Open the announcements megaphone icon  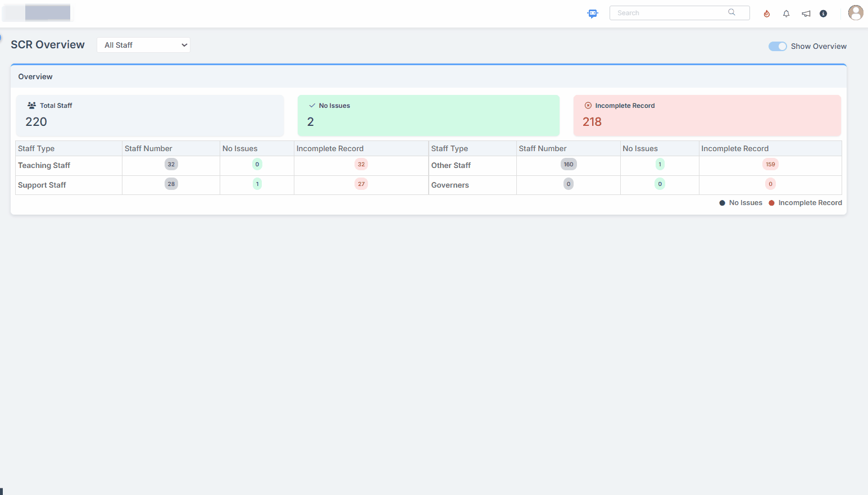[806, 13]
